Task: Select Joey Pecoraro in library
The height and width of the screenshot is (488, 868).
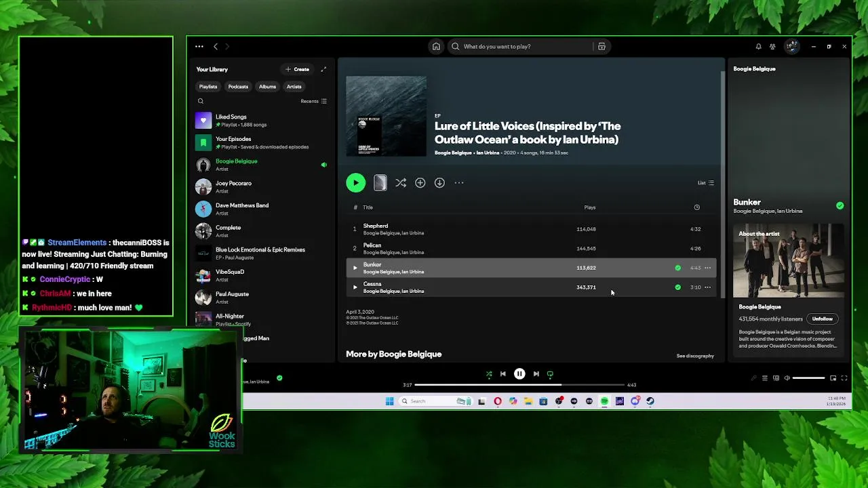Action: (262, 187)
